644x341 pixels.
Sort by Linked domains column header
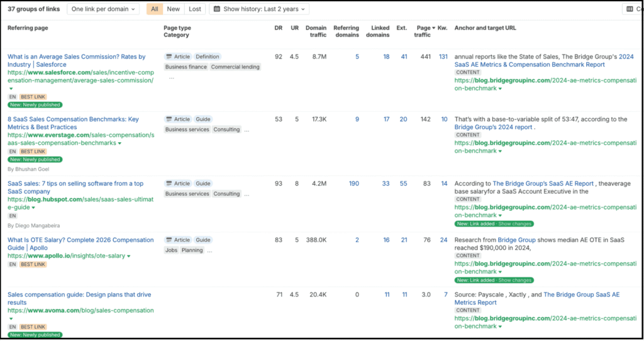pos(378,31)
